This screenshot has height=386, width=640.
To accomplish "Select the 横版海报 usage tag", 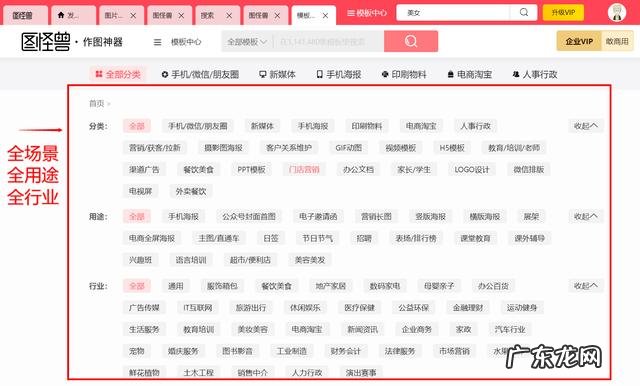I will [x=485, y=216].
